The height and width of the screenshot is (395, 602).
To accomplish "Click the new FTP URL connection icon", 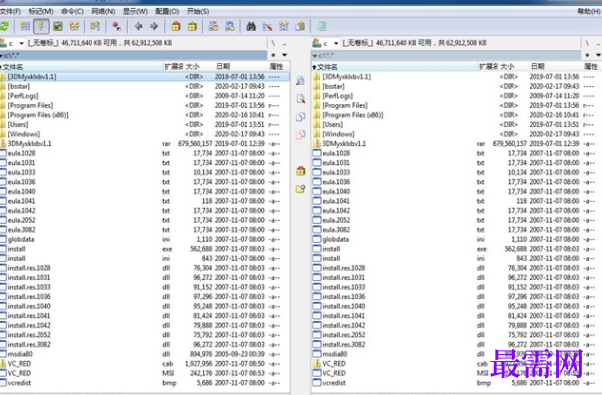I will [230, 26].
